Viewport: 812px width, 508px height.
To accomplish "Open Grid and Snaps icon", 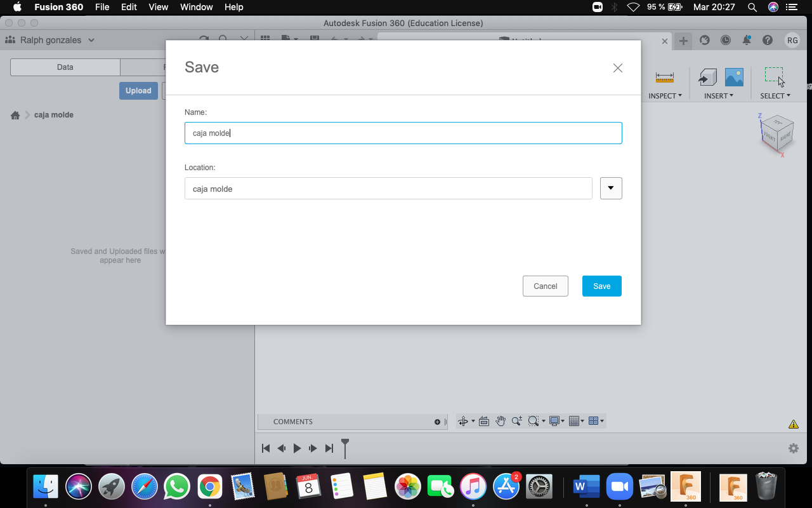I will click(574, 421).
